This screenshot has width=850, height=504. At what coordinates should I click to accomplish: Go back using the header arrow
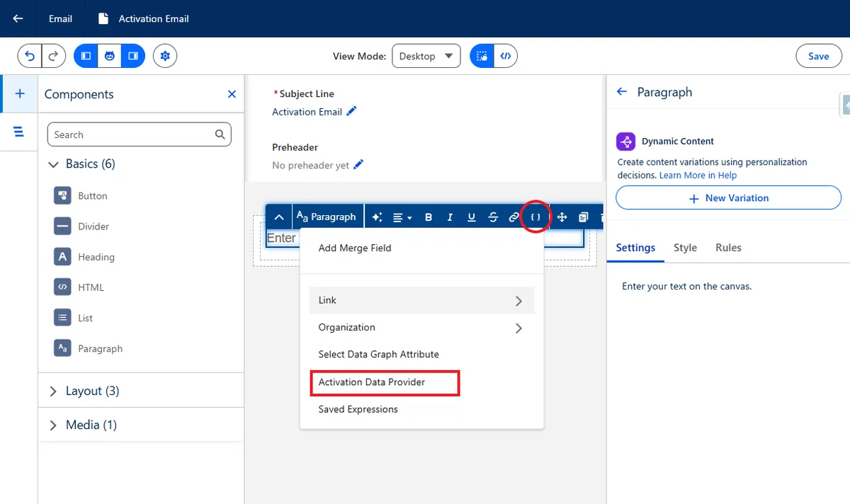tap(18, 18)
